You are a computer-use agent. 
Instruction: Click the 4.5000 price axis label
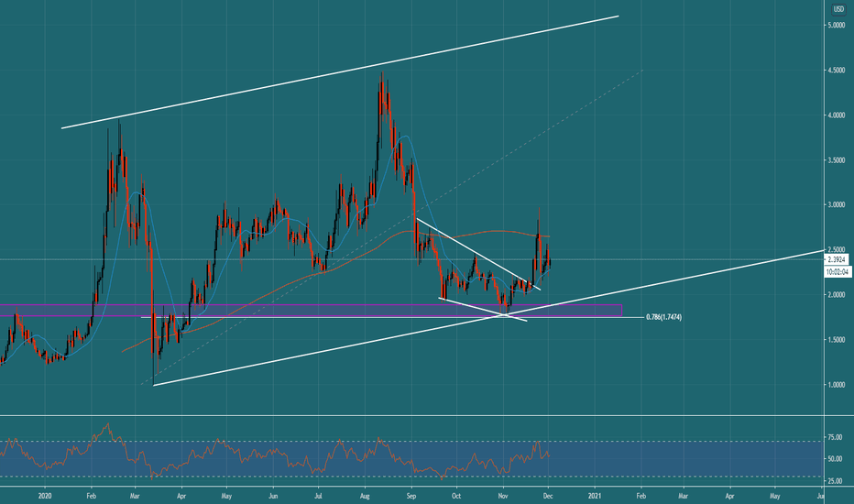[x=837, y=71]
